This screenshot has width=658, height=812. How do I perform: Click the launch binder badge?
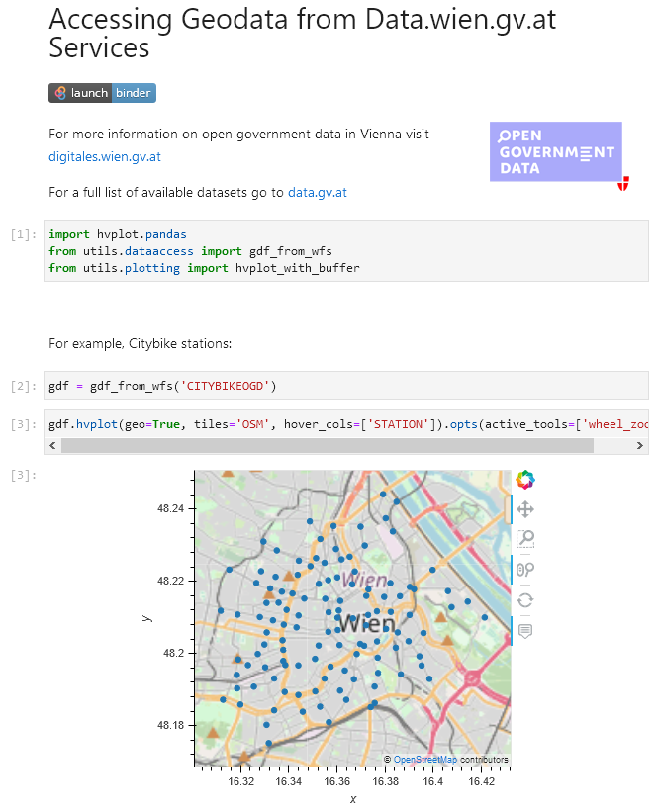pyautogui.click(x=102, y=93)
